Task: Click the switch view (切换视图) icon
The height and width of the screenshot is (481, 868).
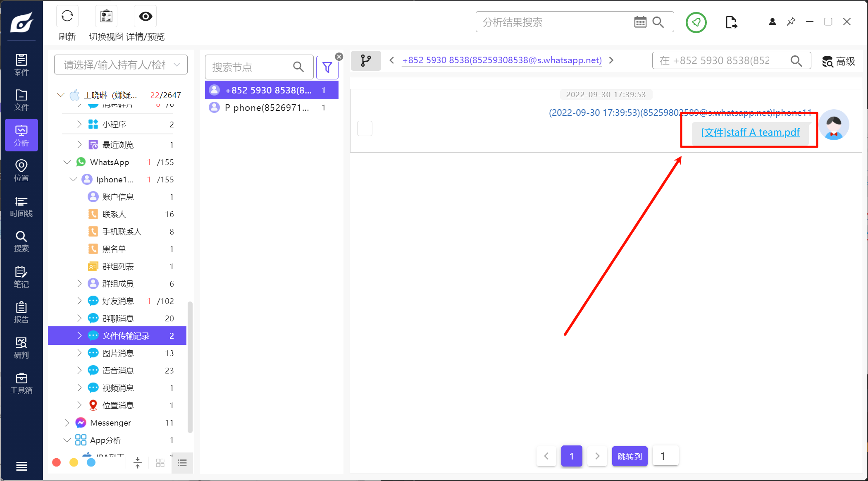Action: (x=106, y=17)
